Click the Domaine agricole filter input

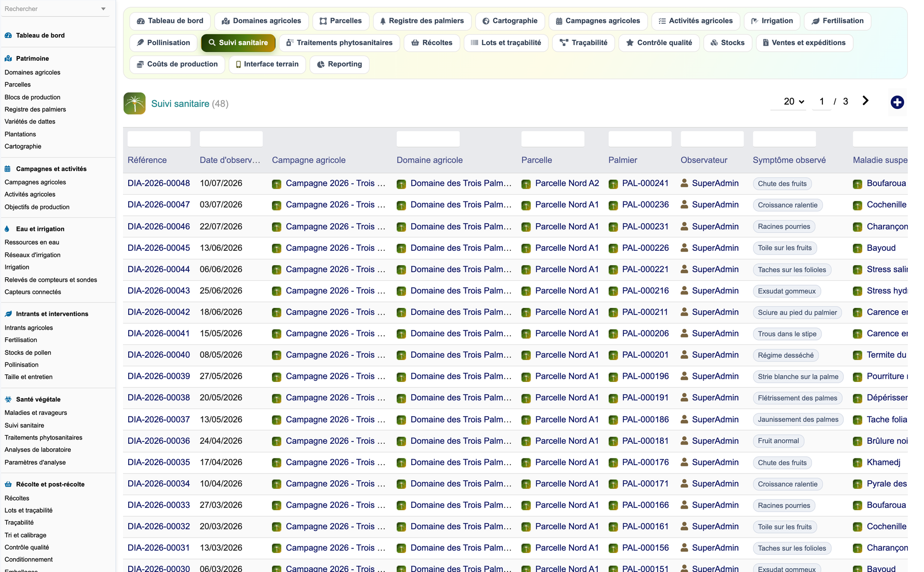point(428,139)
